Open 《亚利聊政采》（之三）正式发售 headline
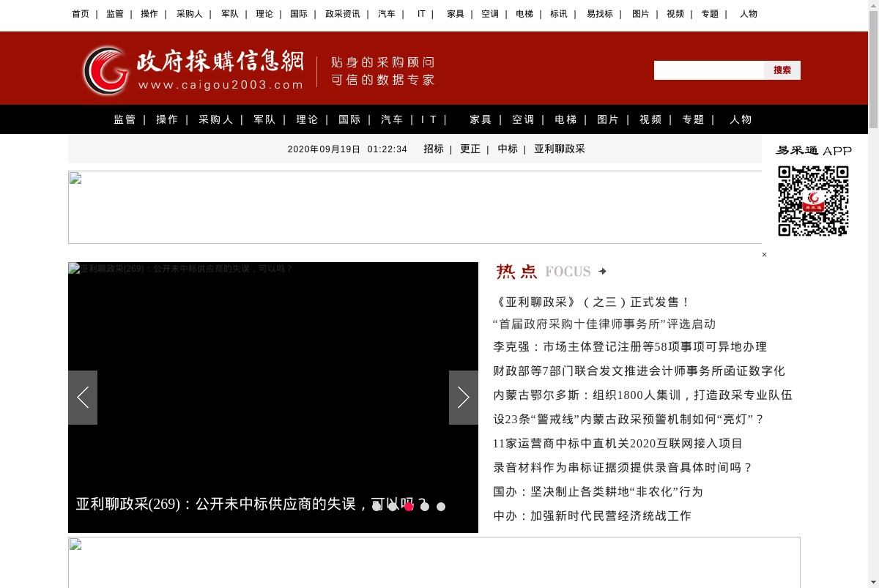This screenshot has width=879, height=588. (x=592, y=302)
